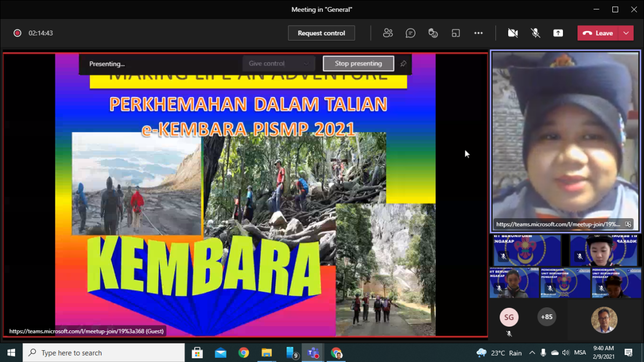The image size is (644, 362).
Task: Click the Request control button
Action: tap(321, 33)
